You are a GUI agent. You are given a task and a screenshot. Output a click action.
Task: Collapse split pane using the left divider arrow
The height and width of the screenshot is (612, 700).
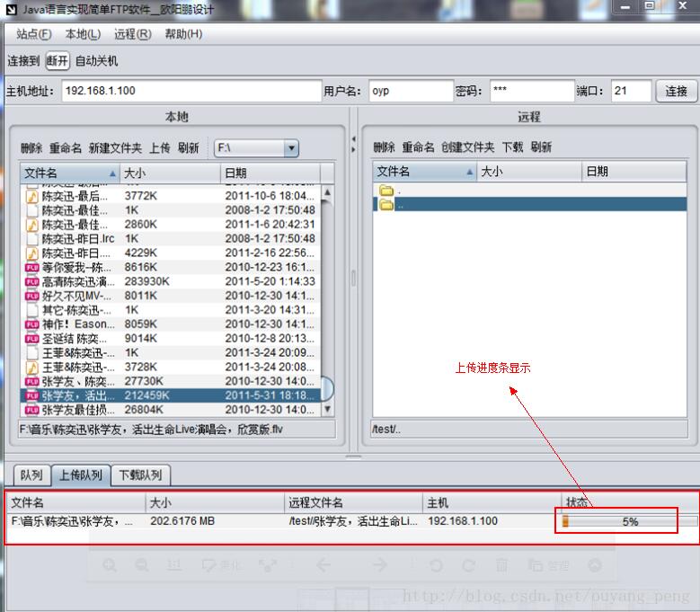(352, 140)
